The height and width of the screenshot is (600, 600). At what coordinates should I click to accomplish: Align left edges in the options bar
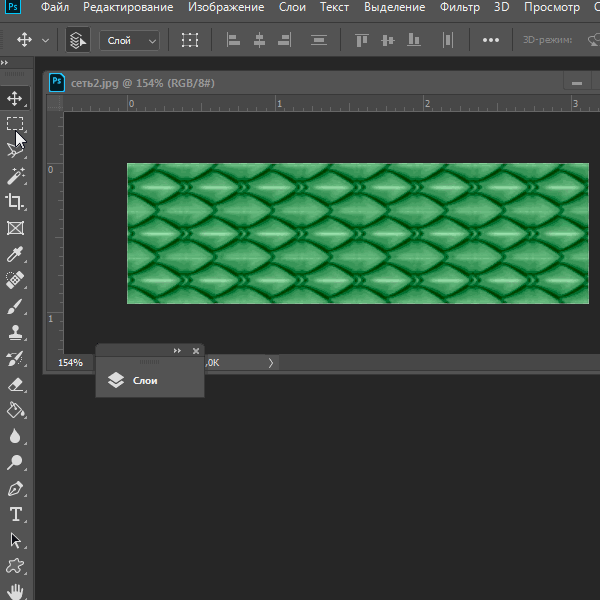tap(233, 40)
